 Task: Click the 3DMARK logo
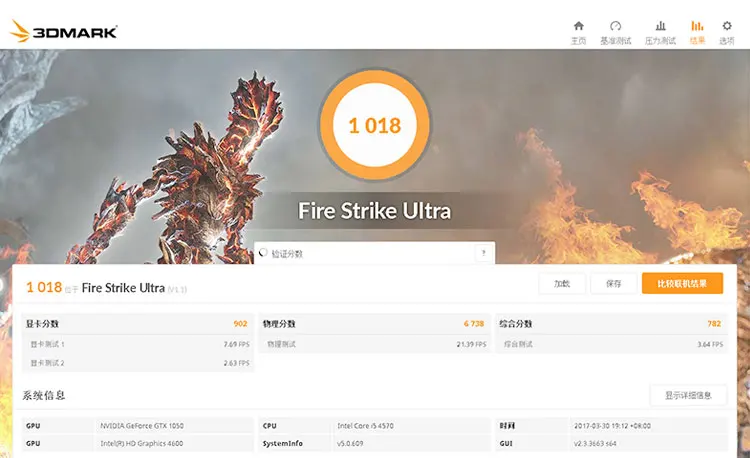point(63,32)
